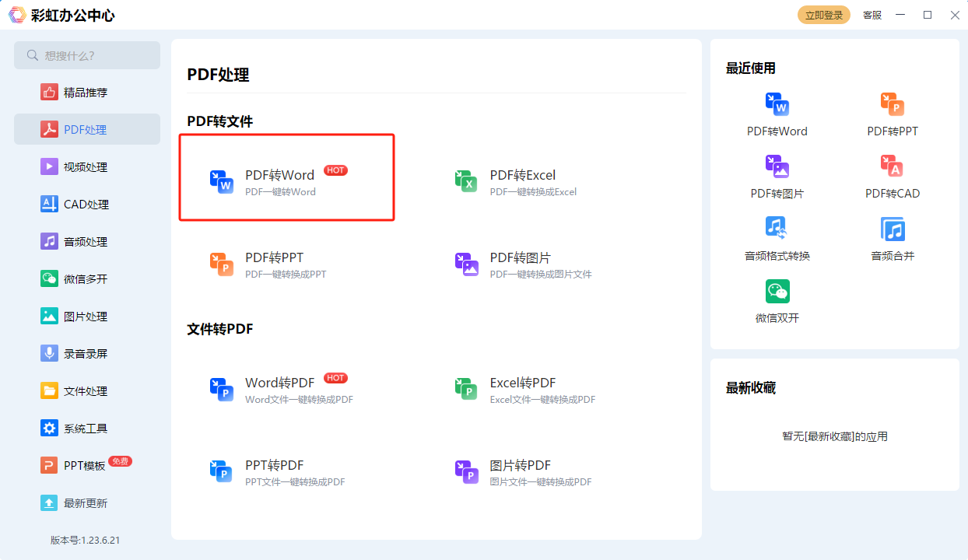Open 最新更新 in the sidebar
This screenshot has width=968, height=560.
coord(87,503)
